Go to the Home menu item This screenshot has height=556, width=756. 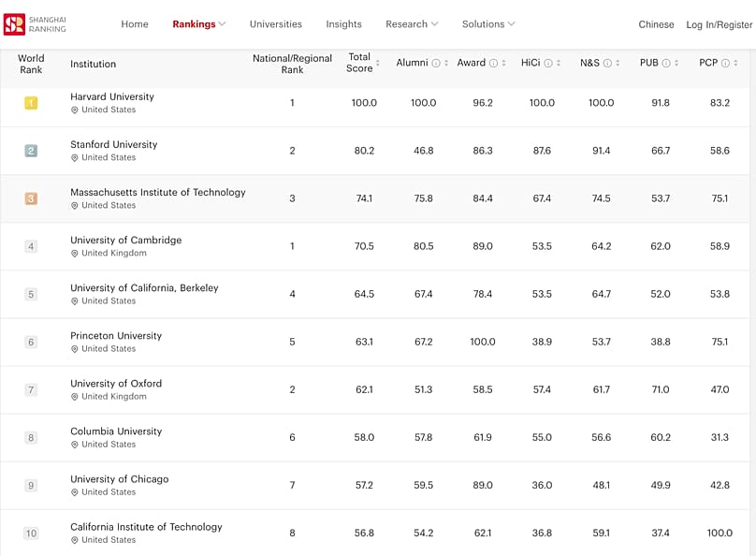click(135, 24)
